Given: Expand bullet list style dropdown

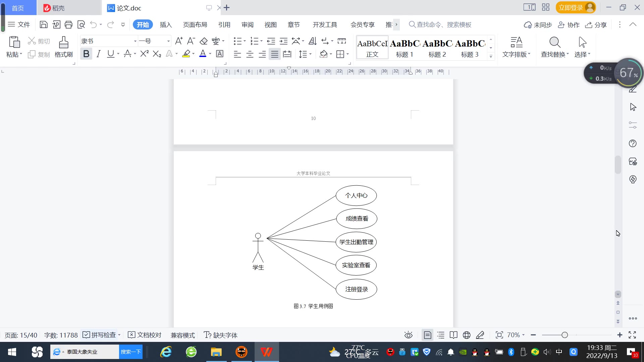Looking at the screenshot, I should pyautogui.click(x=245, y=41).
